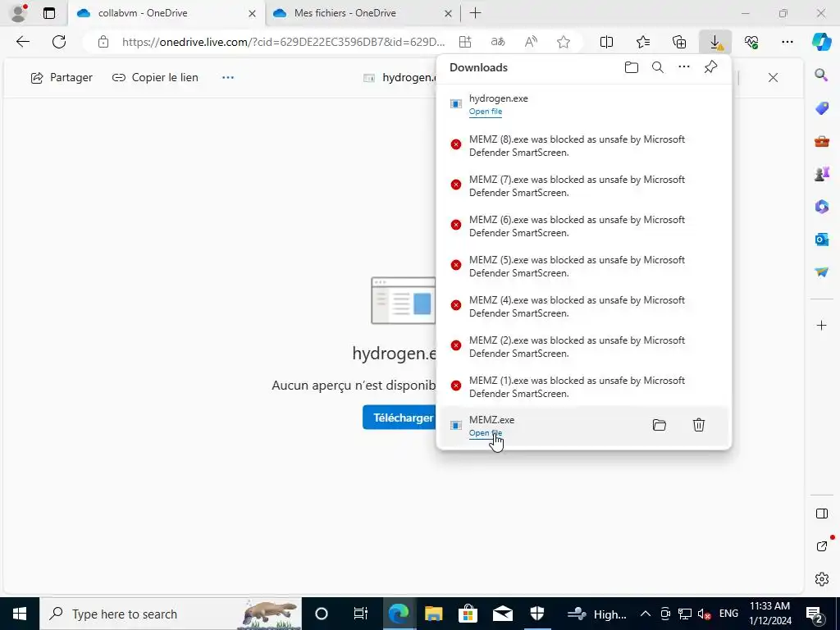Select the blocked MEMZ (6).exe entry
The height and width of the screenshot is (630, 840).
tap(584, 226)
